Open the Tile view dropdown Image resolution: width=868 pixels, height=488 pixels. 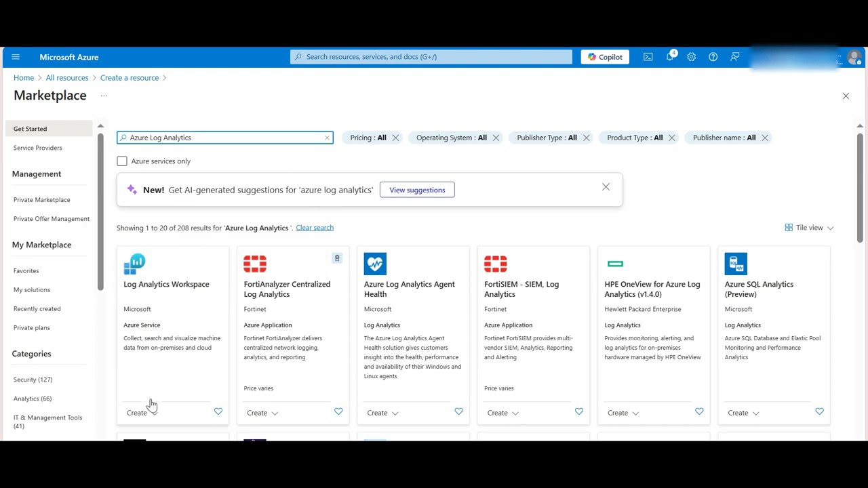pos(810,228)
